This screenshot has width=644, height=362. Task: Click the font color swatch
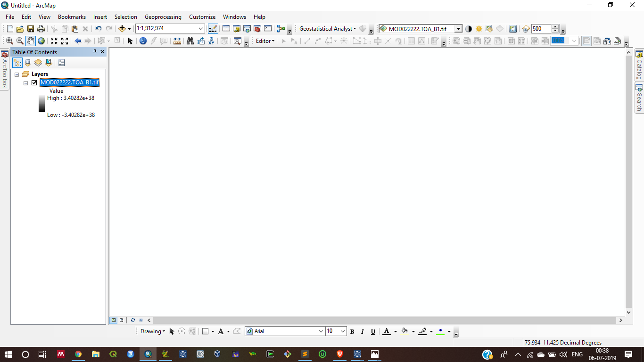[387, 331]
